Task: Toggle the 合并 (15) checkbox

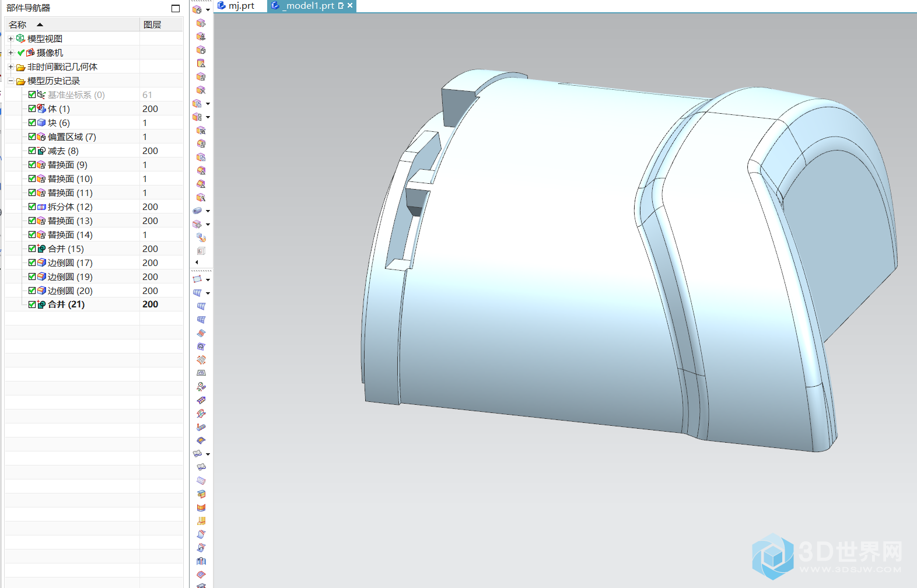Action: click(x=32, y=249)
